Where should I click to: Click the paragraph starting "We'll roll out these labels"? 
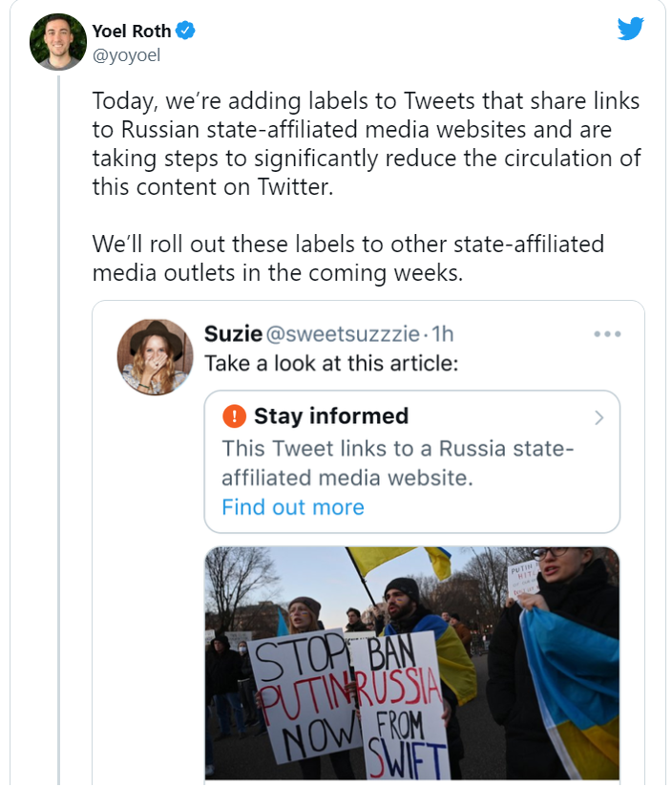(x=347, y=258)
